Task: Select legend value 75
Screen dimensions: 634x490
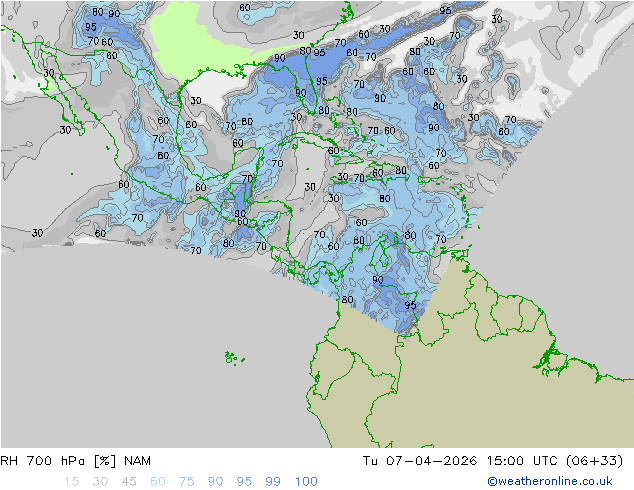Action: coord(186,482)
